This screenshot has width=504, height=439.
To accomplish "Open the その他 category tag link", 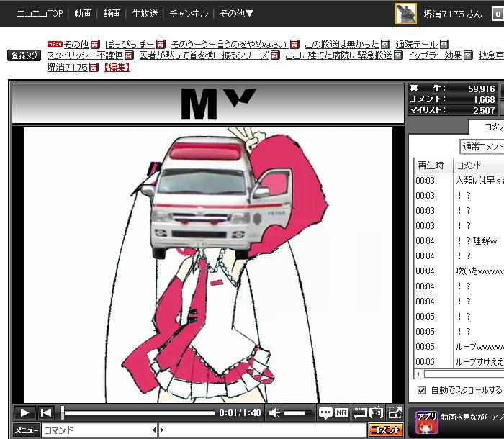I will [76, 44].
